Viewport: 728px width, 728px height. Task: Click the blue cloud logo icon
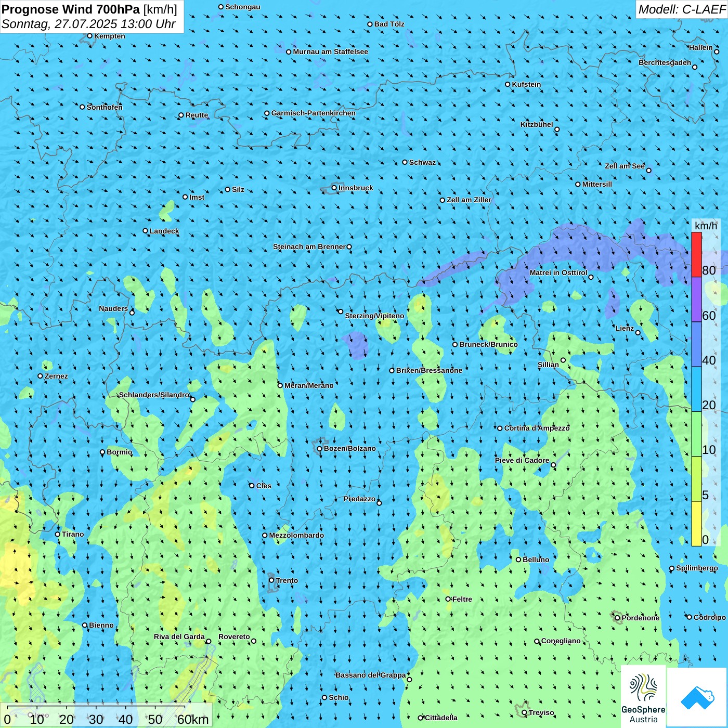point(697,697)
